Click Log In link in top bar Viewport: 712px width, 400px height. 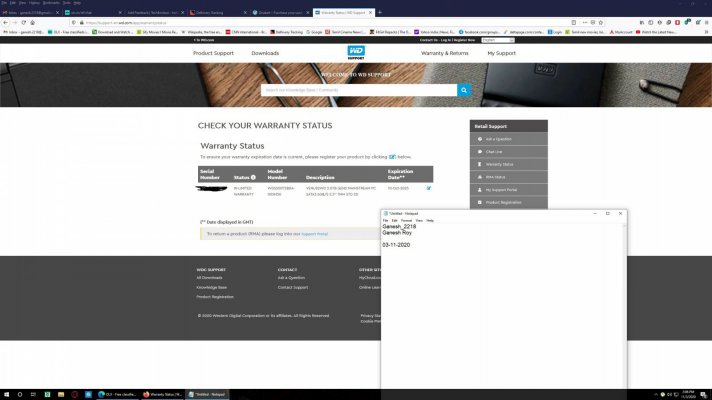pos(445,40)
